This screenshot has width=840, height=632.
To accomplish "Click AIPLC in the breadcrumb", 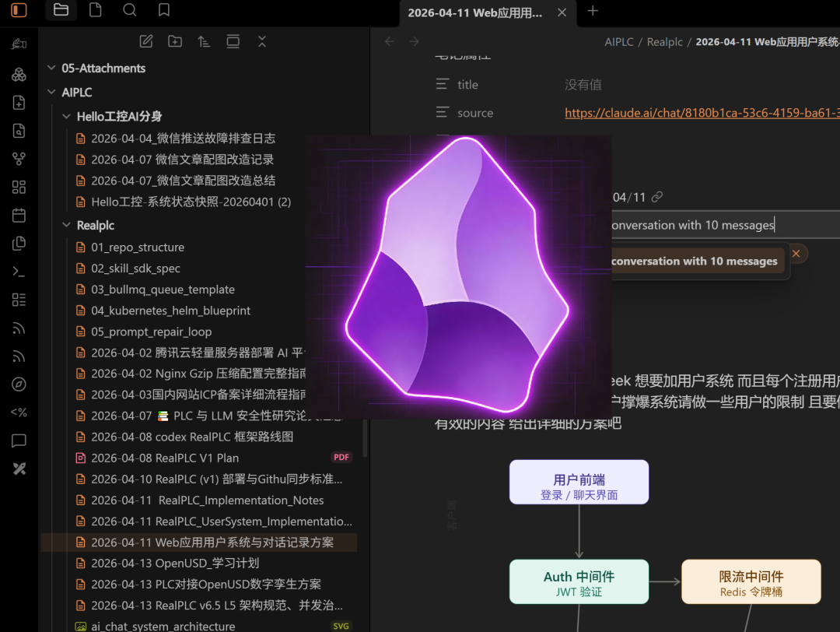I will [x=619, y=42].
